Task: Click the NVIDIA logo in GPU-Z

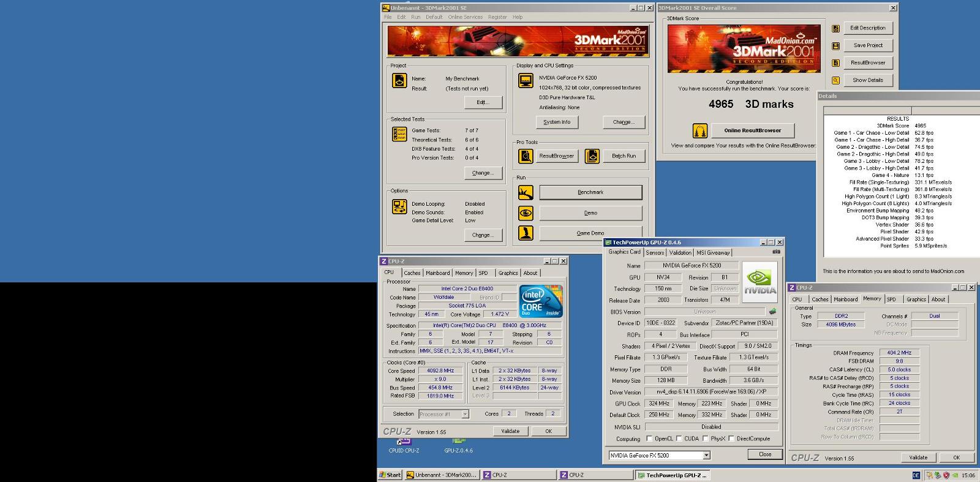Action: coord(760,282)
